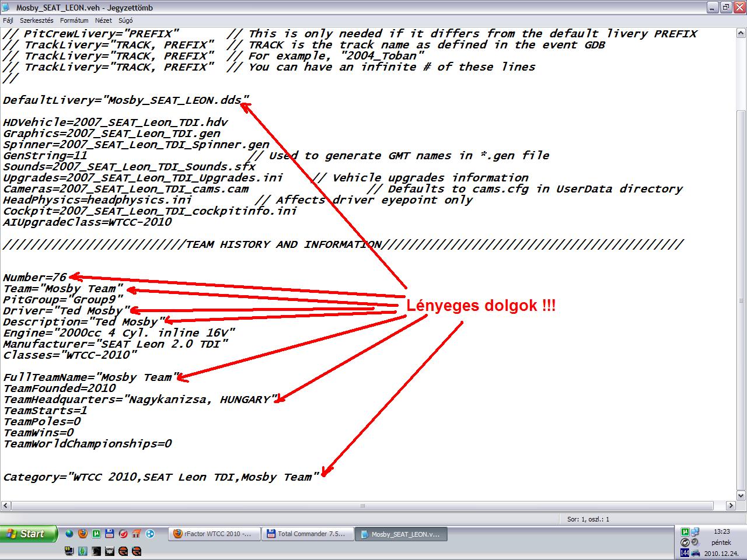Click the text GenString=11
Viewport: 747px width, 560px height.
pyautogui.click(x=45, y=156)
